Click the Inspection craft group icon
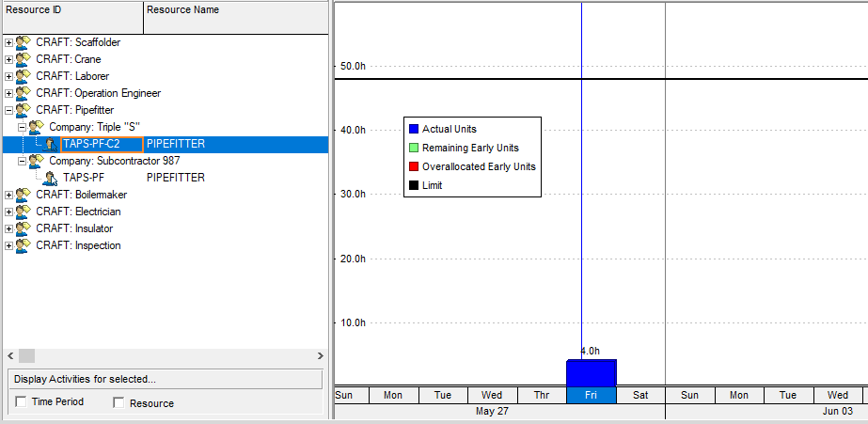The image size is (868, 424). click(x=24, y=245)
